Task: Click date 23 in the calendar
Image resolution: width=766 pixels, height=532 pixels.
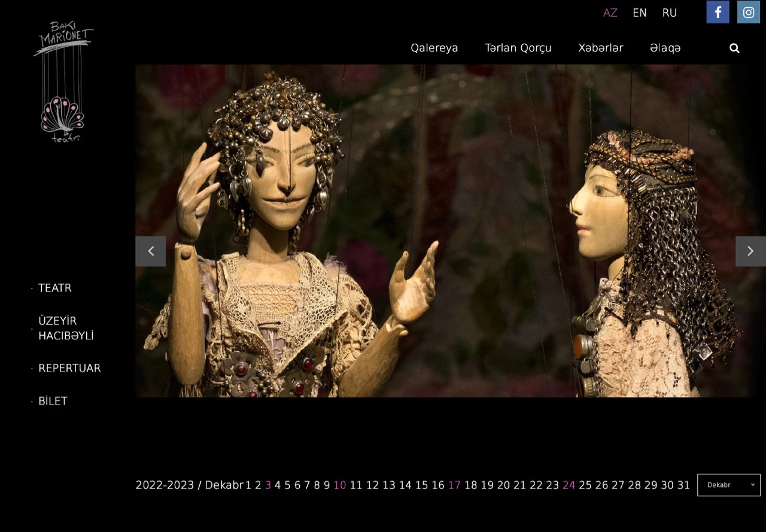Action: 552,485
